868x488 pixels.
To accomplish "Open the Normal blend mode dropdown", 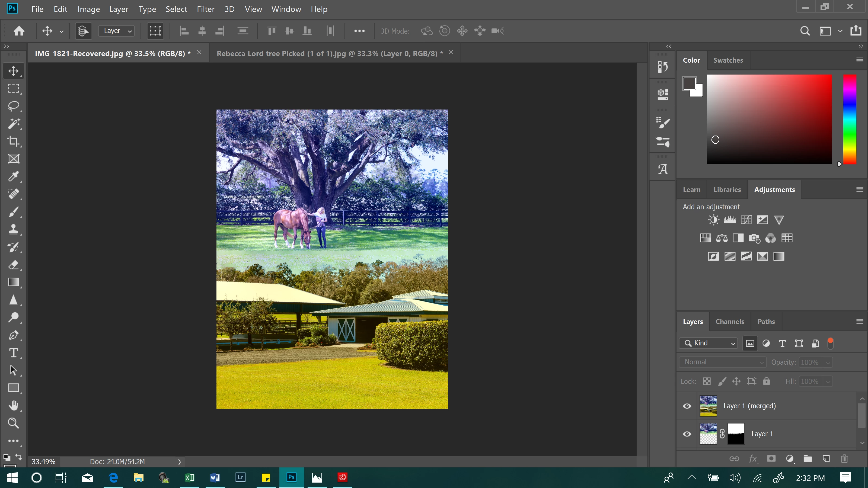I will click(723, 362).
